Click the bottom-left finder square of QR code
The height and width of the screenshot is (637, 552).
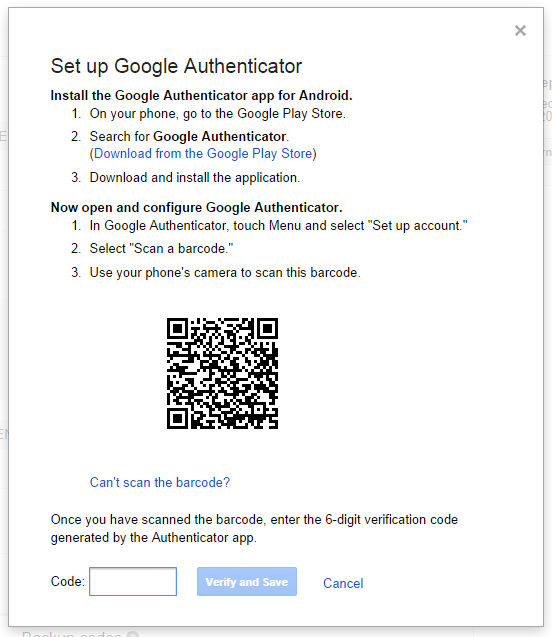[178, 418]
